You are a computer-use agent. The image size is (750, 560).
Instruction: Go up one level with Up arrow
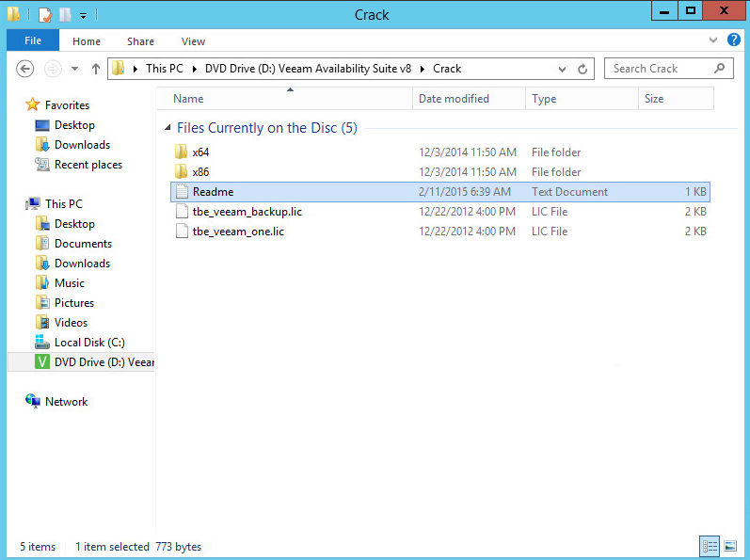96,69
